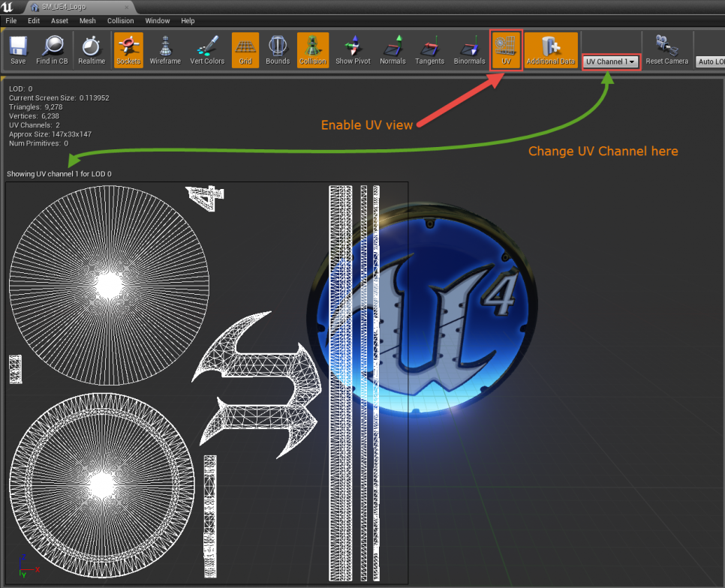Click the Binormals toolbar icon
The height and width of the screenshot is (588, 725).
coord(469,50)
